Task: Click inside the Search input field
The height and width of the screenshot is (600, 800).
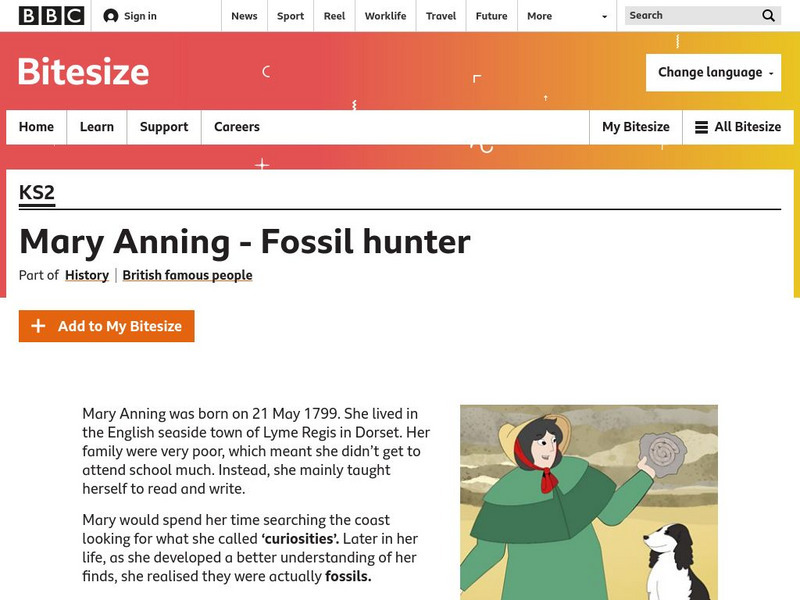Action: click(x=690, y=15)
